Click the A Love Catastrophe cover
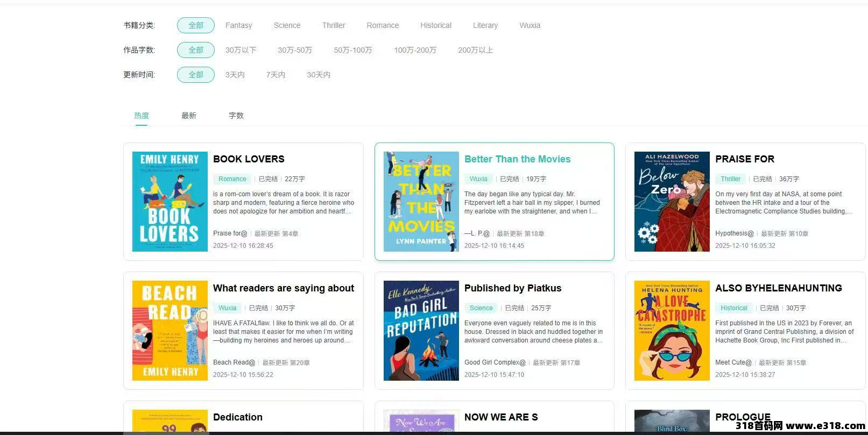 (x=672, y=330)
